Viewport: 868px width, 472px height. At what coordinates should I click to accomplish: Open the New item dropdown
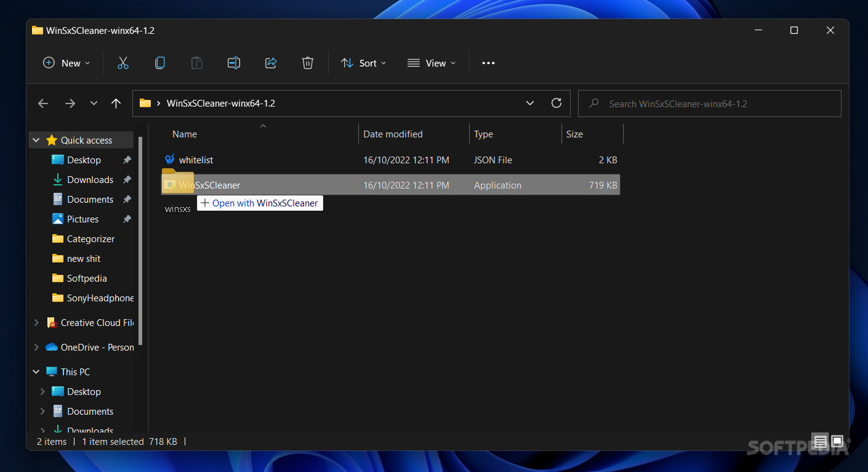click(x=66, y=63)
